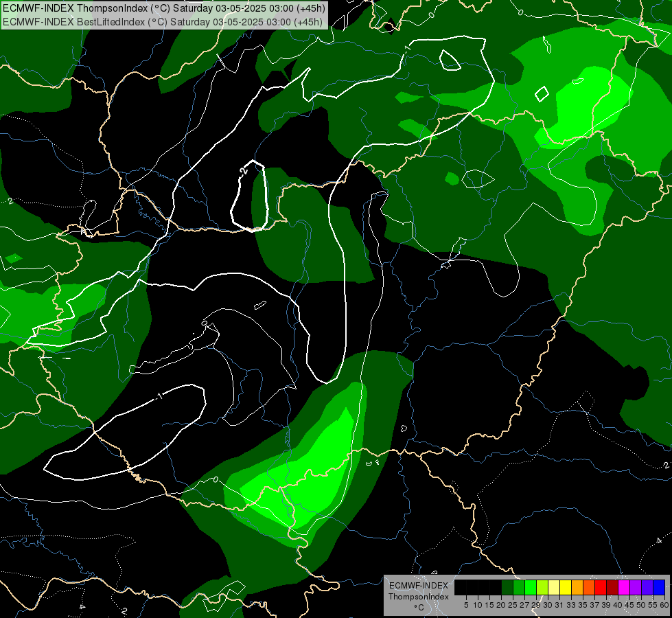The width and height of the screenshot is (672, 618).
Task: Click the legend tick label 30
Action: (x=548, y=605)
